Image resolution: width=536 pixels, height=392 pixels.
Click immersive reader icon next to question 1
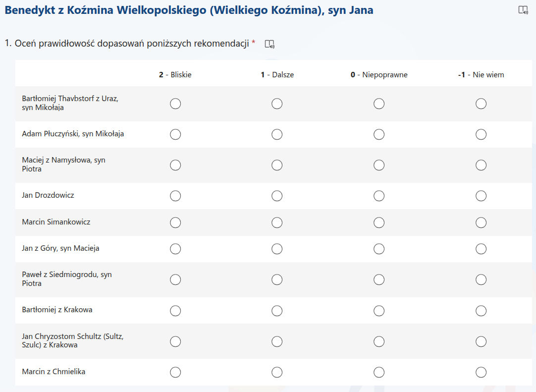(269, 44)
